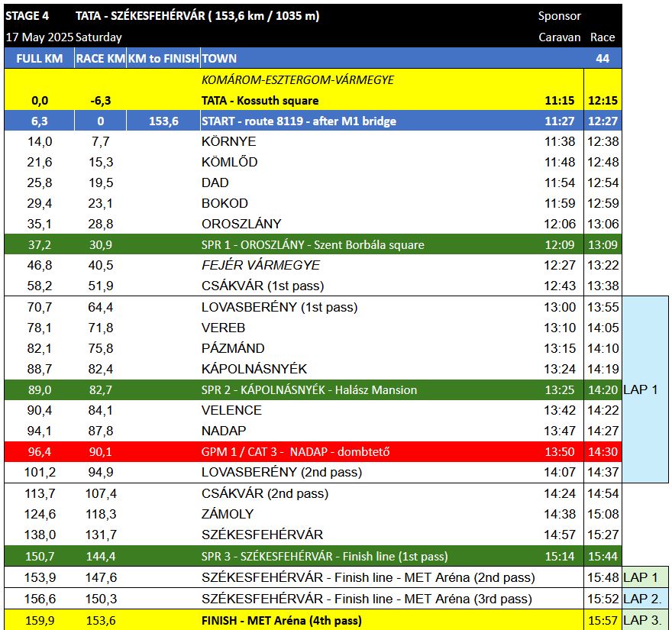
Task: Click the STAGE 4 title cell
Action: [27, 16]
